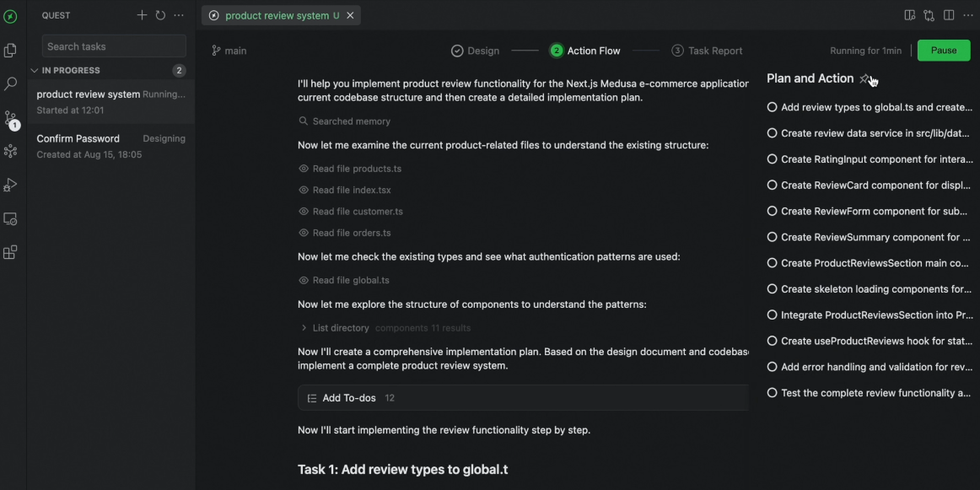
Task: Open the Extensions view
Action: (10, 252)
